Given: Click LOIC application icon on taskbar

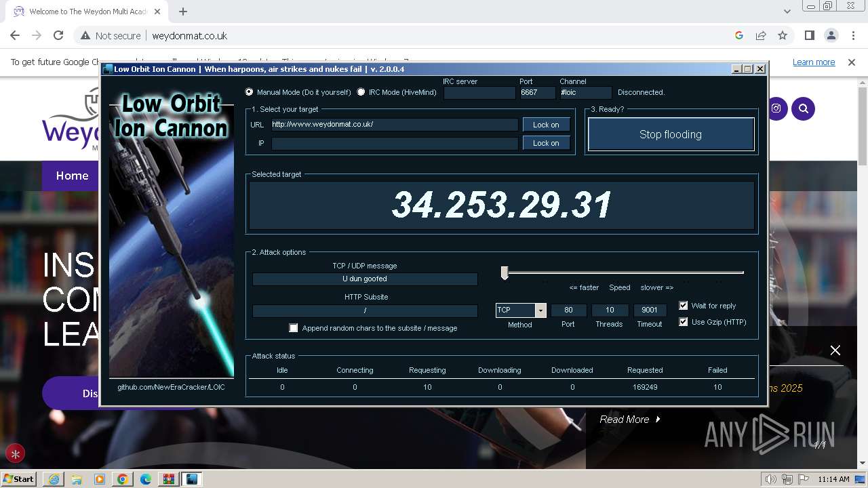Looking at the screenshot, I should pyautogui.click(x=192, y=479).
